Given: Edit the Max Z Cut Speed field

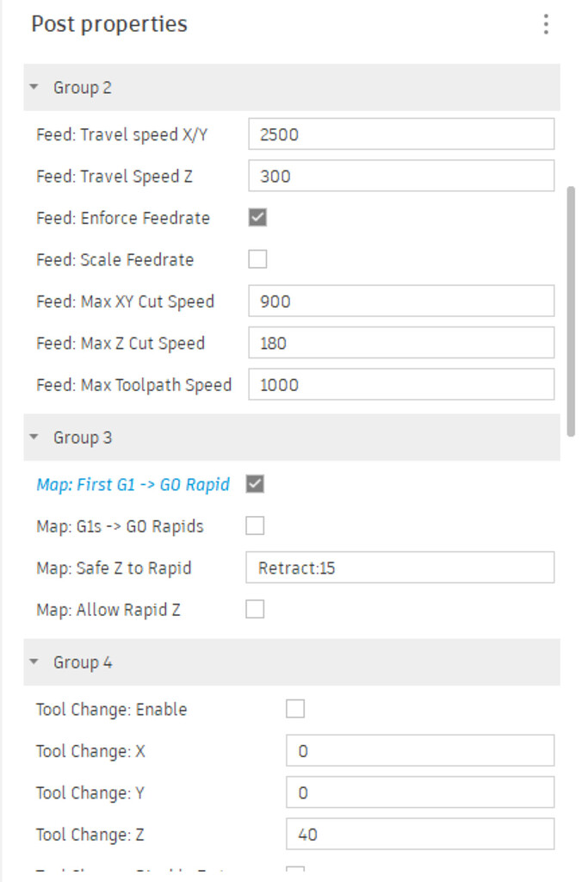Looking at the screenshot, I should pos(401,343).
